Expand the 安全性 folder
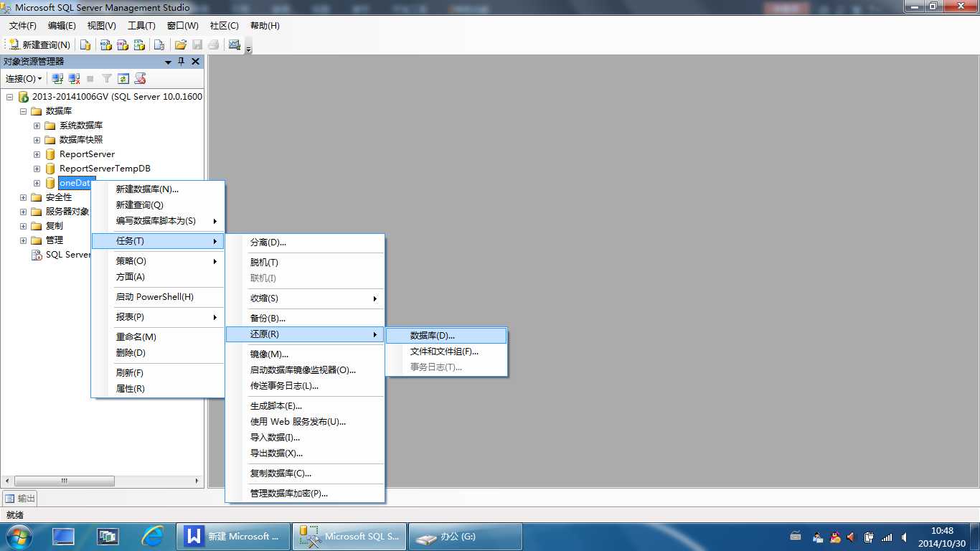980x551 pixels. point(23,197)
